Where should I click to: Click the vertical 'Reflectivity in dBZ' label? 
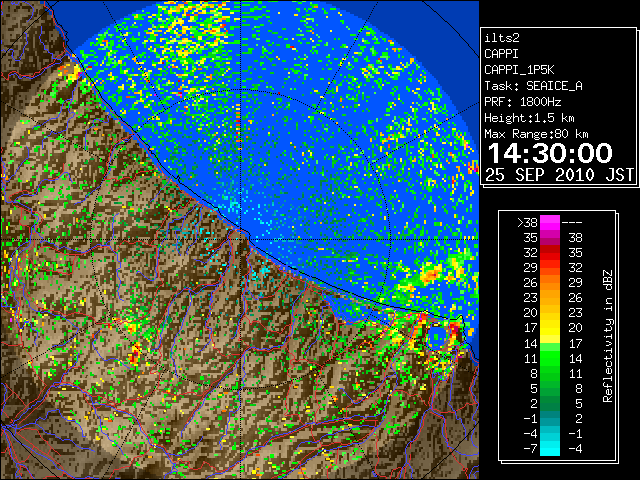[x=607, y=336]
